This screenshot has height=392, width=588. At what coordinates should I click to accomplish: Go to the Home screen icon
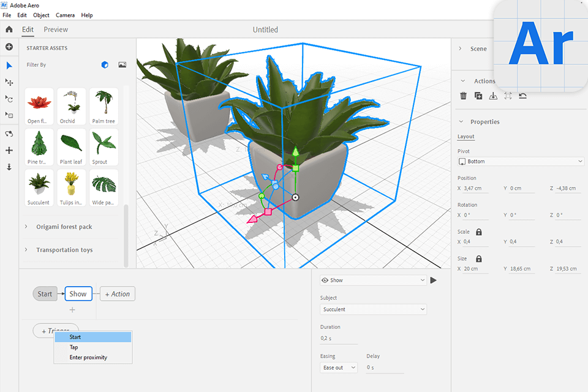tap(9, 29)
